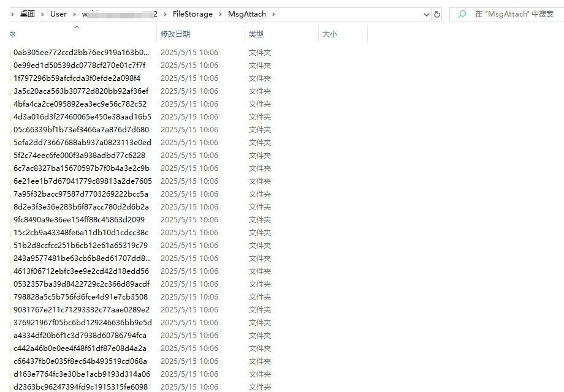Expand chevron after MsgAttach breadcrumb

(274, 14)
